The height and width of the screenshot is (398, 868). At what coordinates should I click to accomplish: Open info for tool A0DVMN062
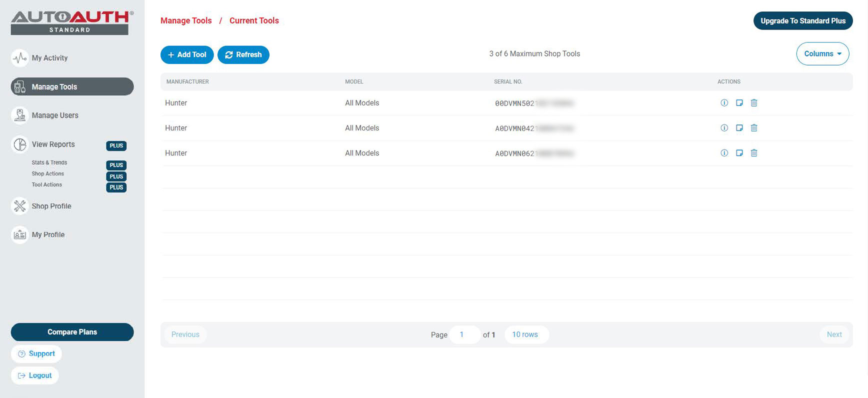[724, 153]
